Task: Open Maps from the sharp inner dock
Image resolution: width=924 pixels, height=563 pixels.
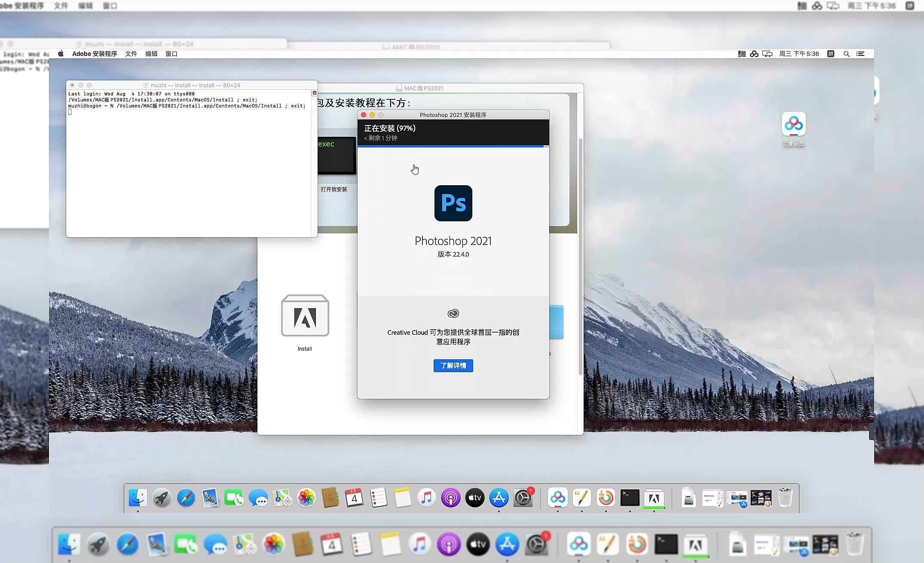Action: coord(282,498)
